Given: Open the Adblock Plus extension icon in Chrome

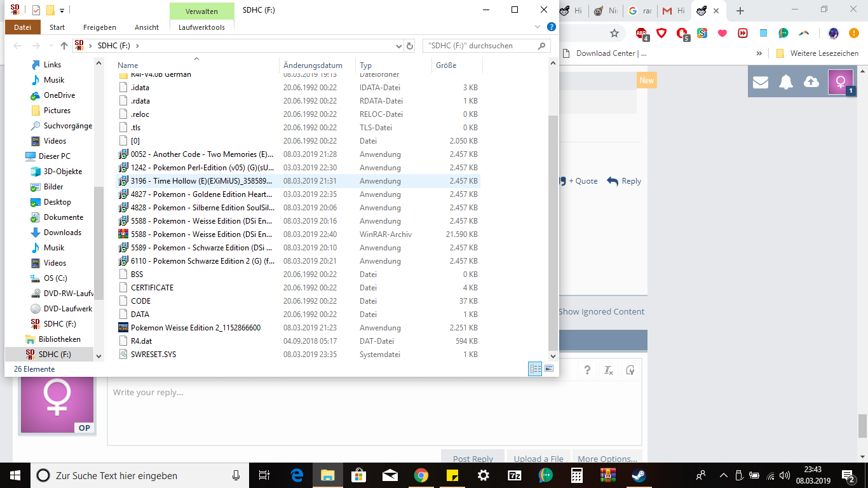Looking at the screenshot, I should coord(642,34).
